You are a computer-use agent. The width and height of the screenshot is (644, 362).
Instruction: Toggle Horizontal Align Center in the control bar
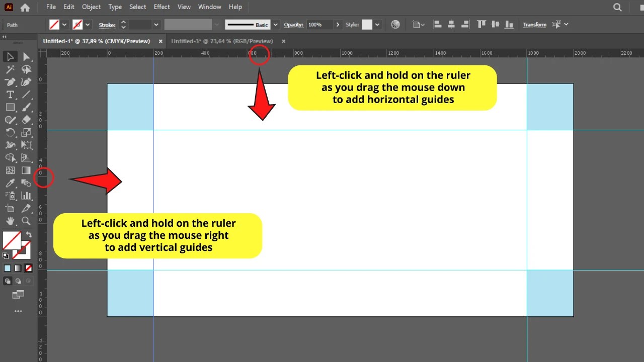[450, 24]
